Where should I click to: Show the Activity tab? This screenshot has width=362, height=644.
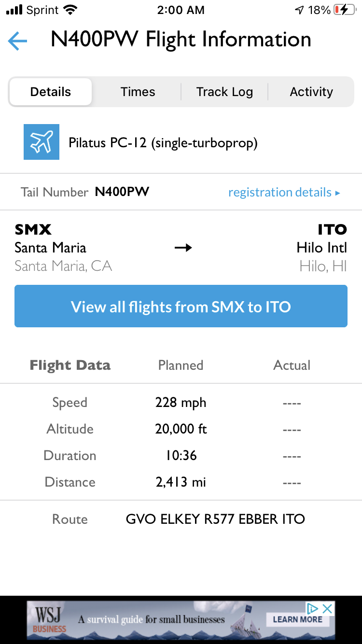click(x=311, y=92)
